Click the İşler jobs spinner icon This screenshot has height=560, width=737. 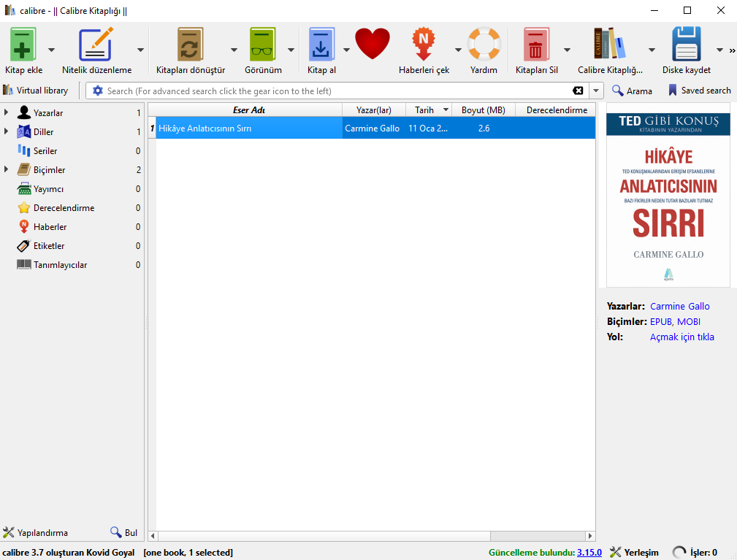click(679, 553)
